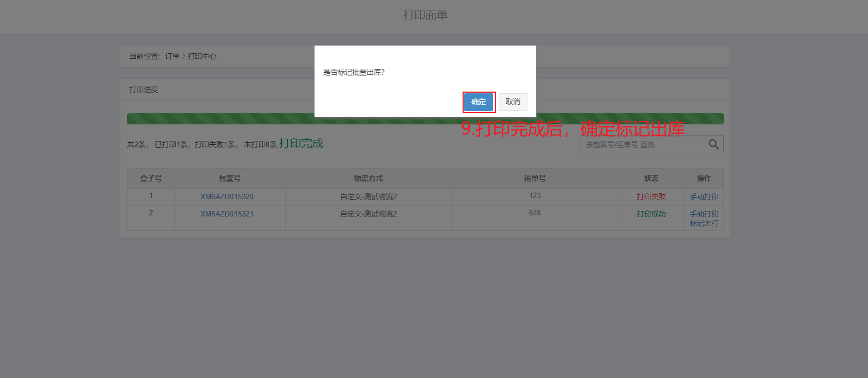Click the green print progress bar
The image size is (868, 378).
[x=425, y=119]
